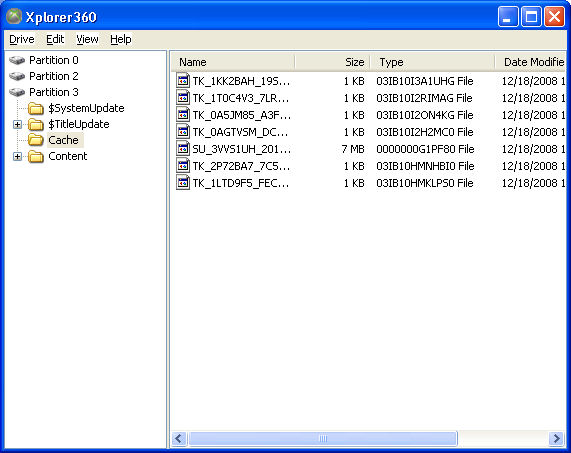Click the Xplorer360 title bar app icon
This screenshot has height=453, width=571.
pos(14,17)
